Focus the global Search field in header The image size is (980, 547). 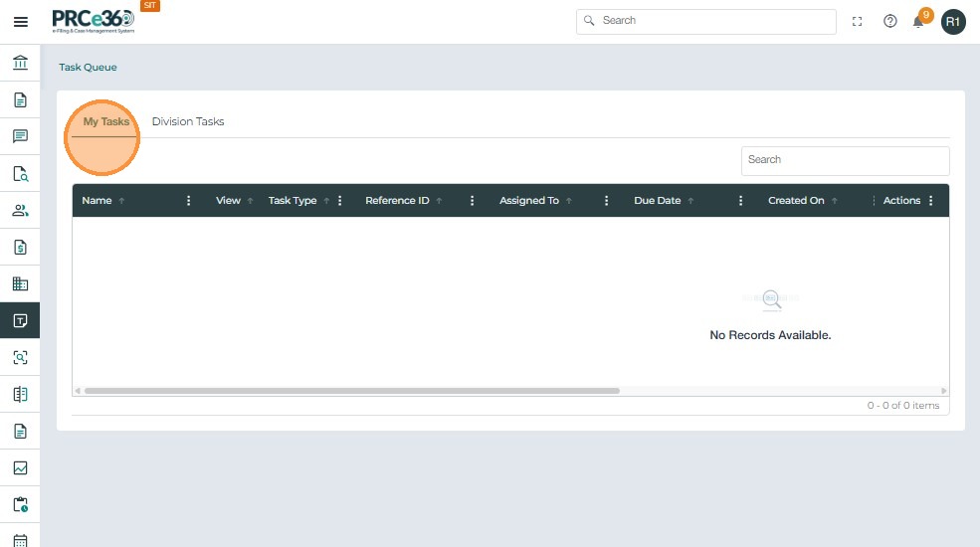coord(706,21)
